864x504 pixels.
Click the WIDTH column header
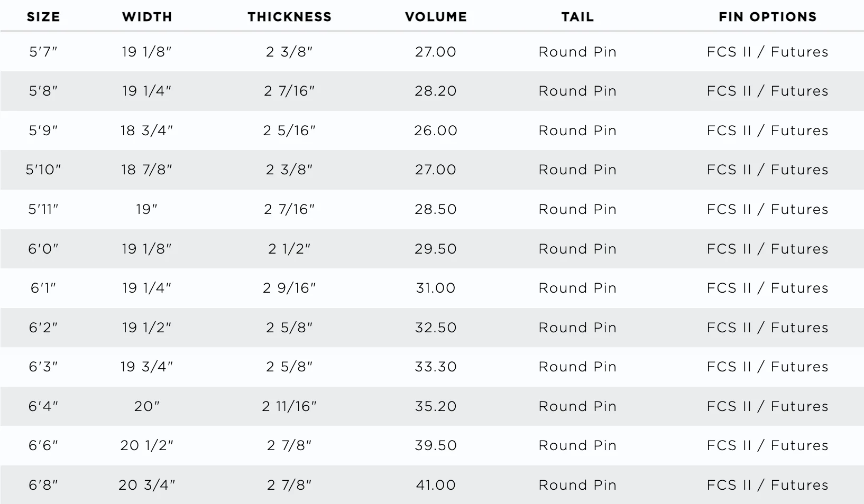tap(147, 17)
